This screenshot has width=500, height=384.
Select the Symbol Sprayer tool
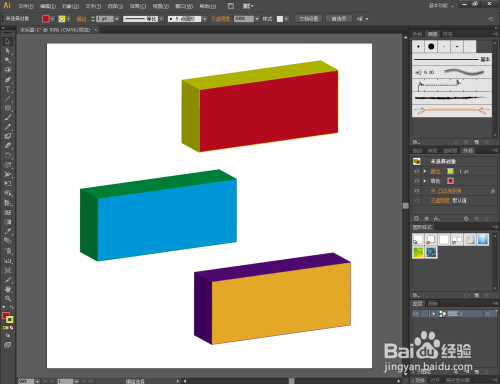8,251
